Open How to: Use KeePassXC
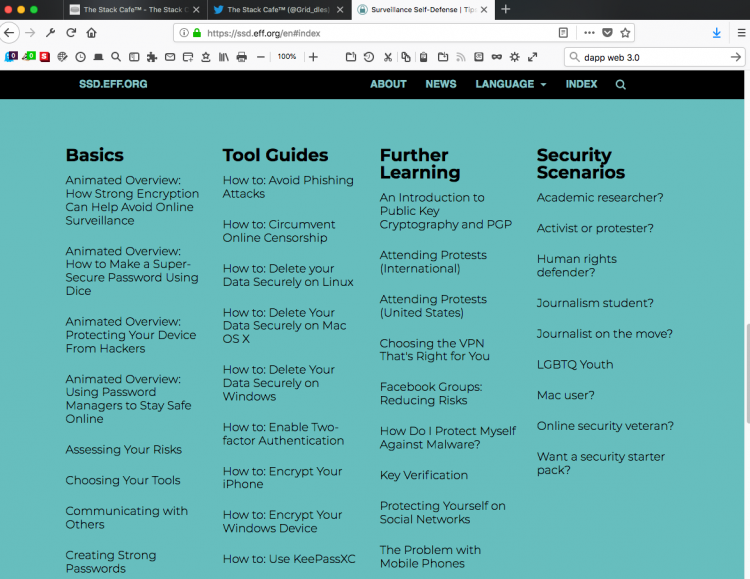Viewport: 750px width, 579px height. coord(289,559)
